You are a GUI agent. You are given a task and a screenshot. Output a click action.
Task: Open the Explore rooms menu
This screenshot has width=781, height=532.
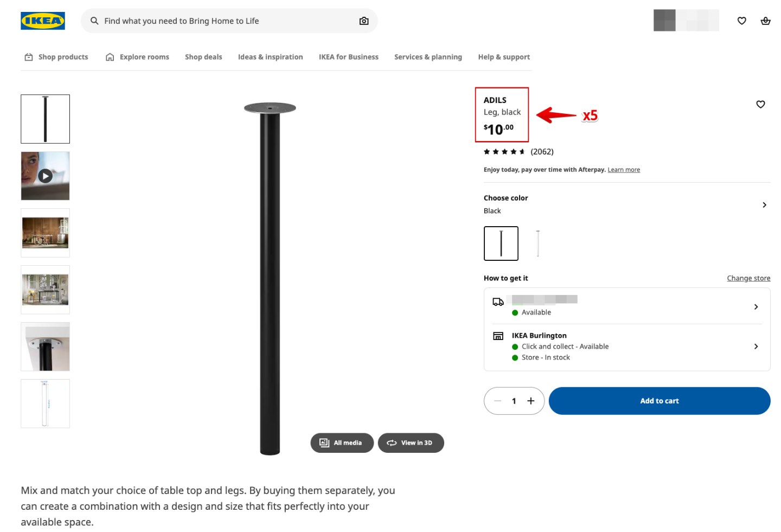coord(138,57)
